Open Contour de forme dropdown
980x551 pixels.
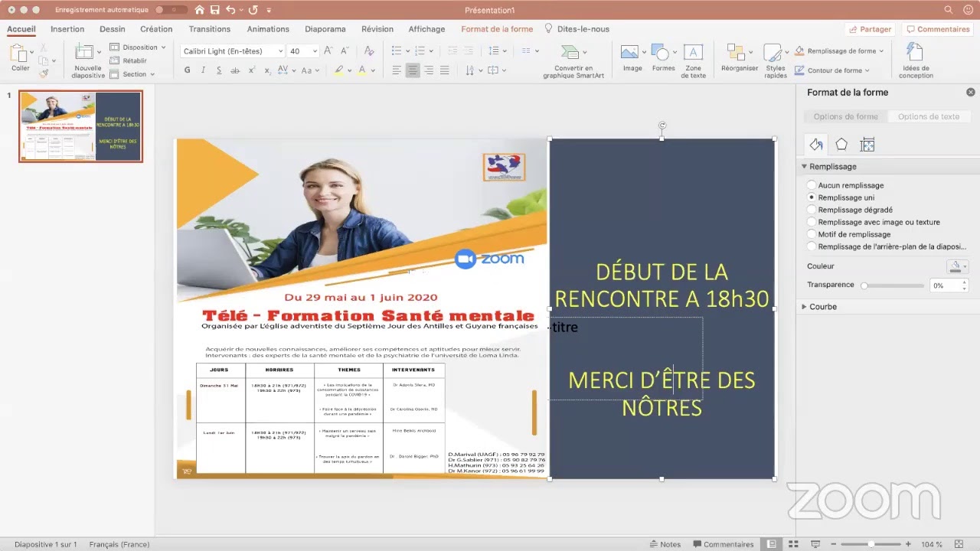(x=832, y=70)
